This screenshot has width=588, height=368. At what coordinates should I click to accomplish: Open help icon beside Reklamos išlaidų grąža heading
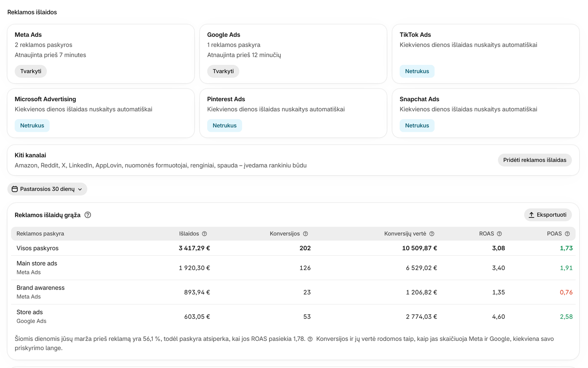pyautogui.click(x=88, y=215)
